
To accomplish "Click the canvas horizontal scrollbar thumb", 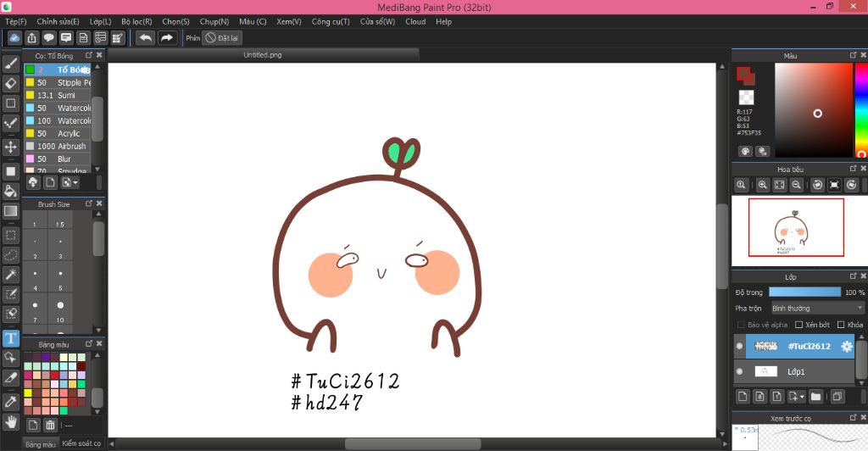I will click(x=413, y=444).
